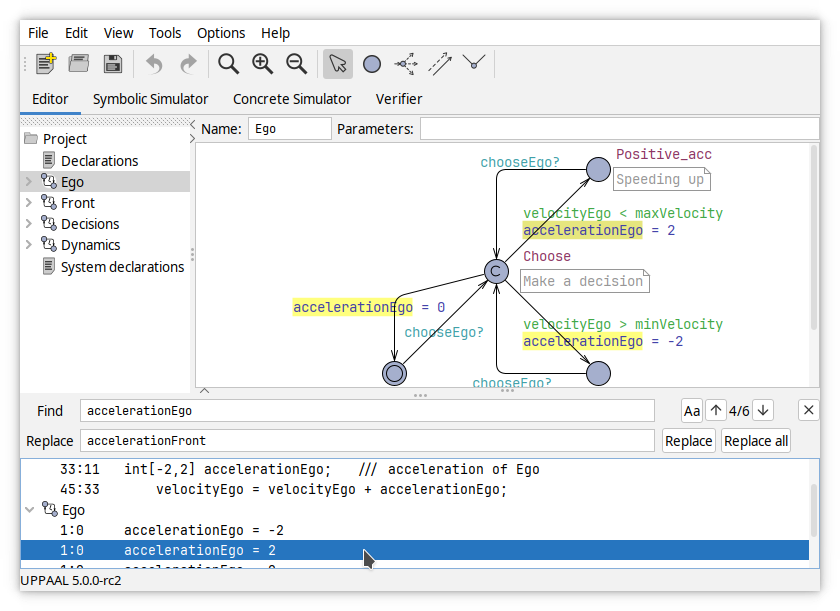Zoom in on the template canvas
The width and height of the screenshot is (840, 611).
(262, 64)
